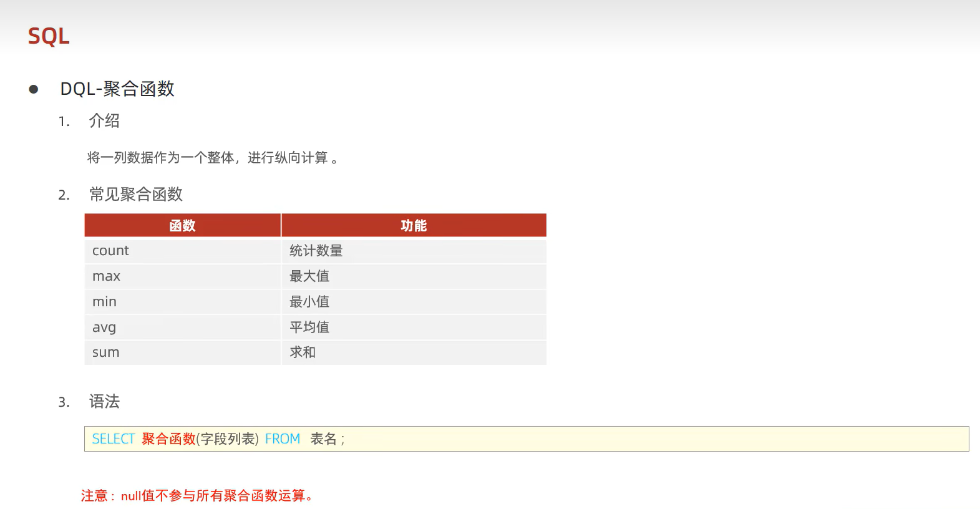Select the avg table cell
Screen dimensions: 980x509
point(183,327)
